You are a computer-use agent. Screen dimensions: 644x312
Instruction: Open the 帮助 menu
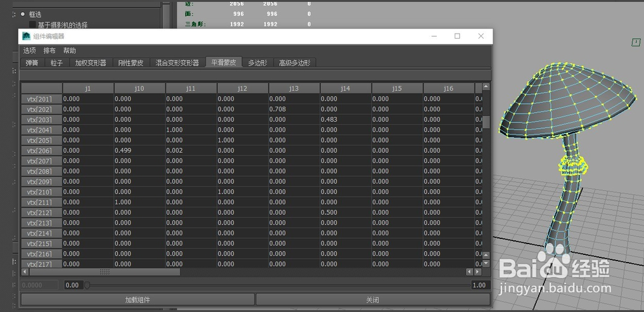click(x=70, y=51)
